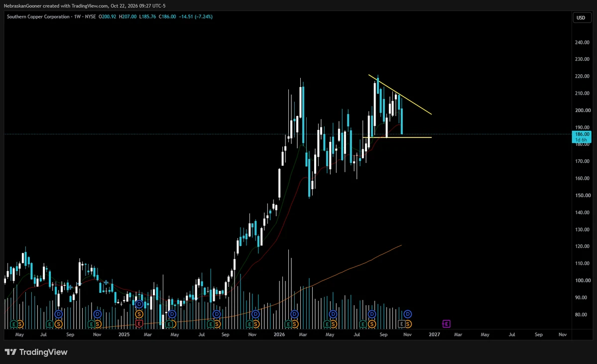Click the split marker below the November 2025 dividend

[x=256, y=324]
